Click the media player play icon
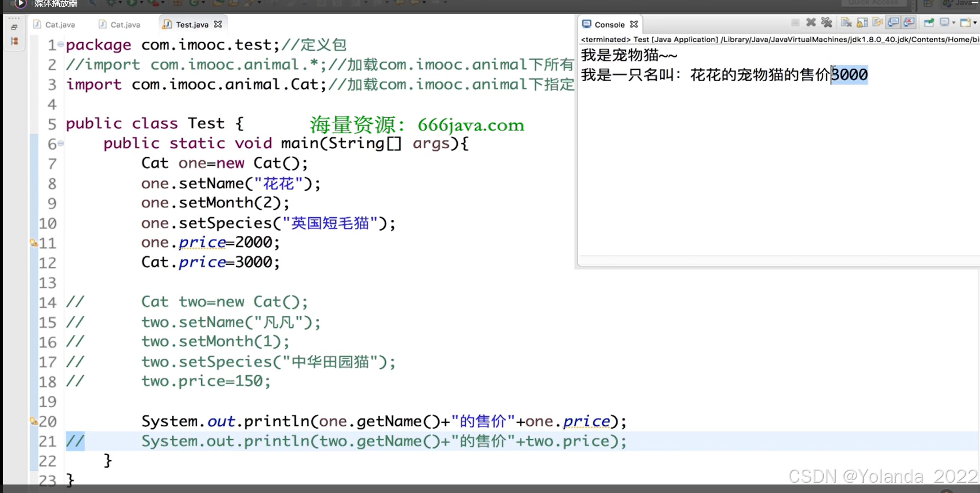The height and width of the screenshot is (493, 980). (20, 3)
